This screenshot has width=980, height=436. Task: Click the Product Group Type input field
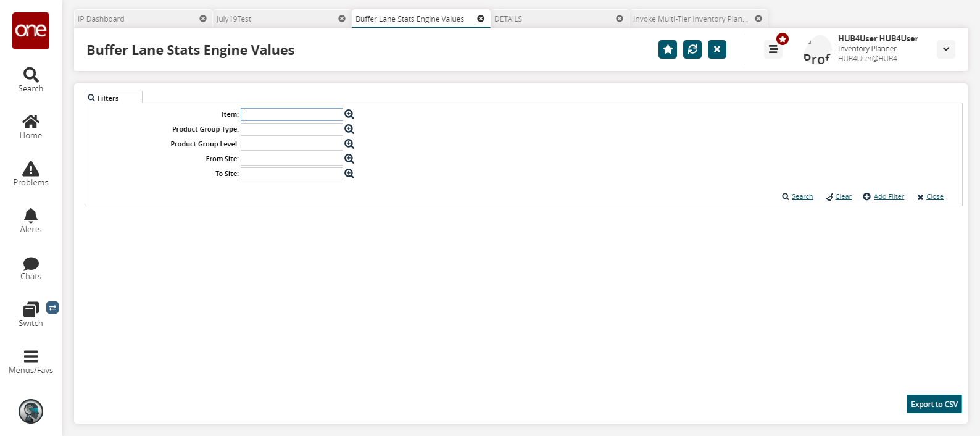(x=291, y=129)
